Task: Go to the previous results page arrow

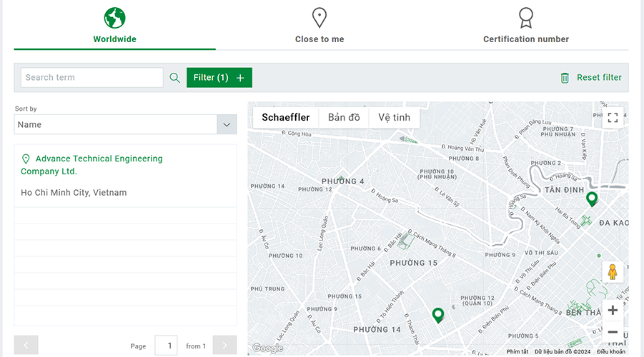Action: pos(26,345)
